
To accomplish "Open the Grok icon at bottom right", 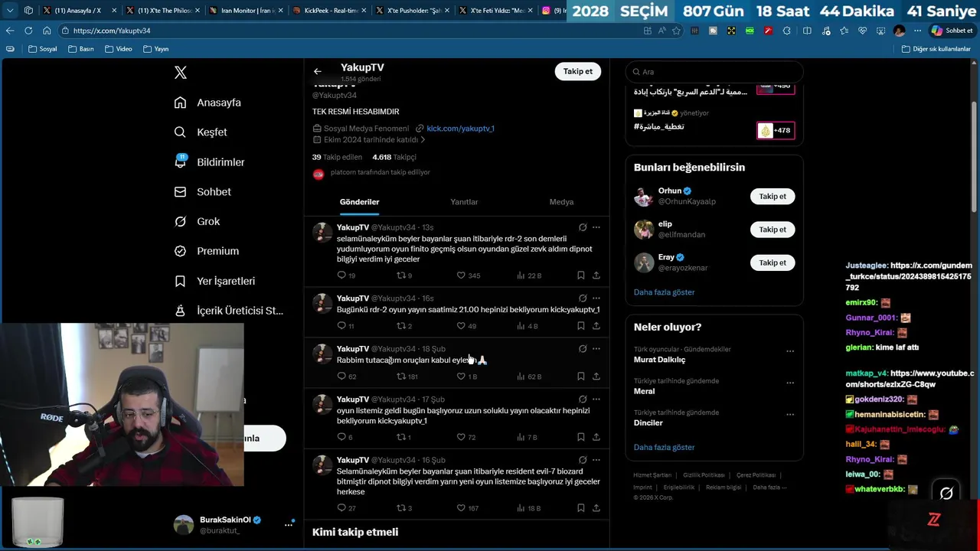I will 946,494.
